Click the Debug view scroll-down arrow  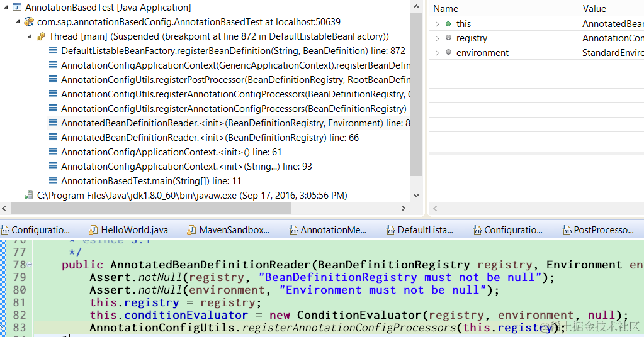[416, 195]
